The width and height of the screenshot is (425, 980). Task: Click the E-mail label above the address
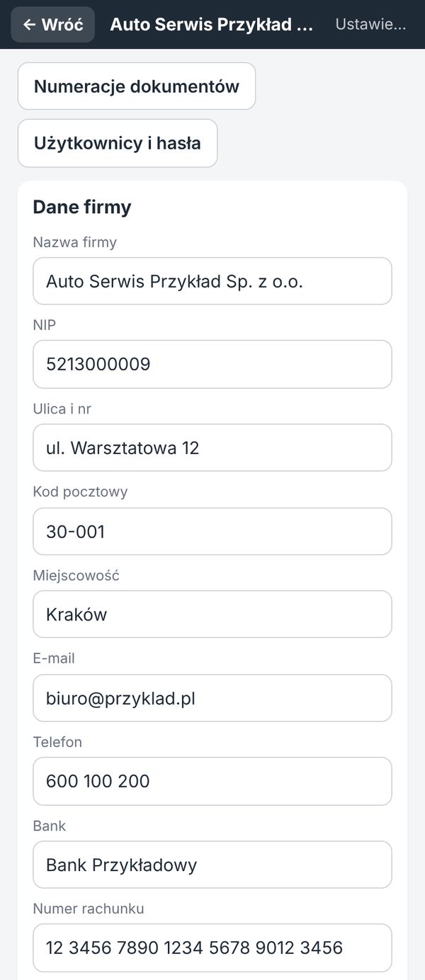[54, 659]
